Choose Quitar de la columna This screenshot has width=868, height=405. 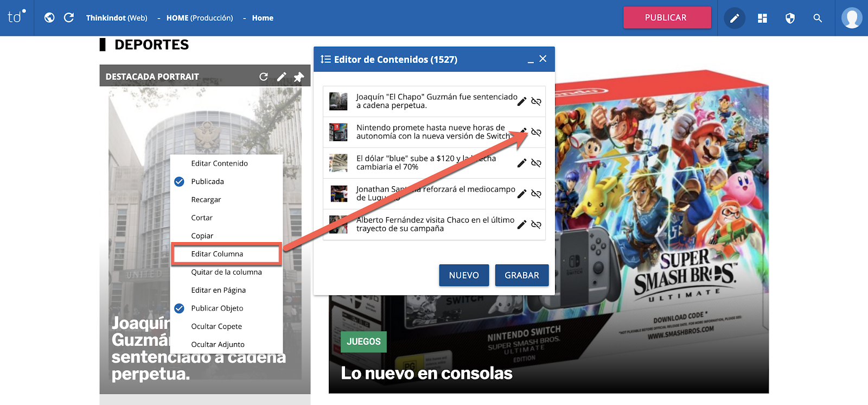pos(226,272)
